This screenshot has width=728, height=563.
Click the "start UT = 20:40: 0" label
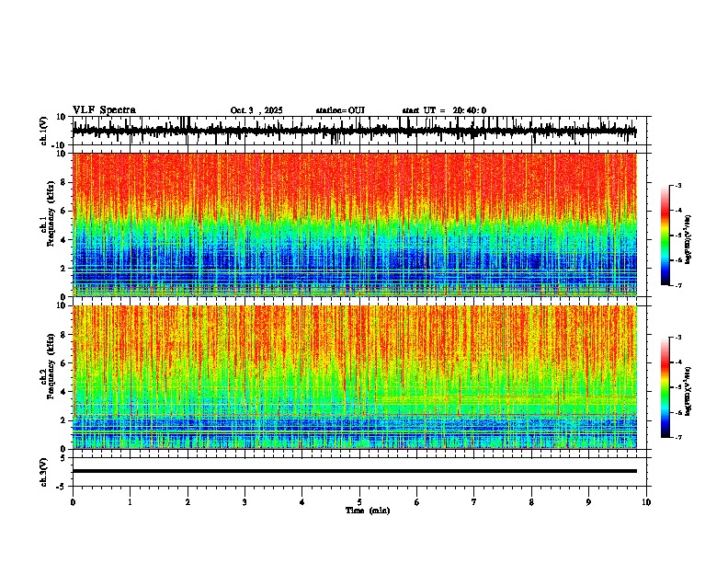point(444,110)
